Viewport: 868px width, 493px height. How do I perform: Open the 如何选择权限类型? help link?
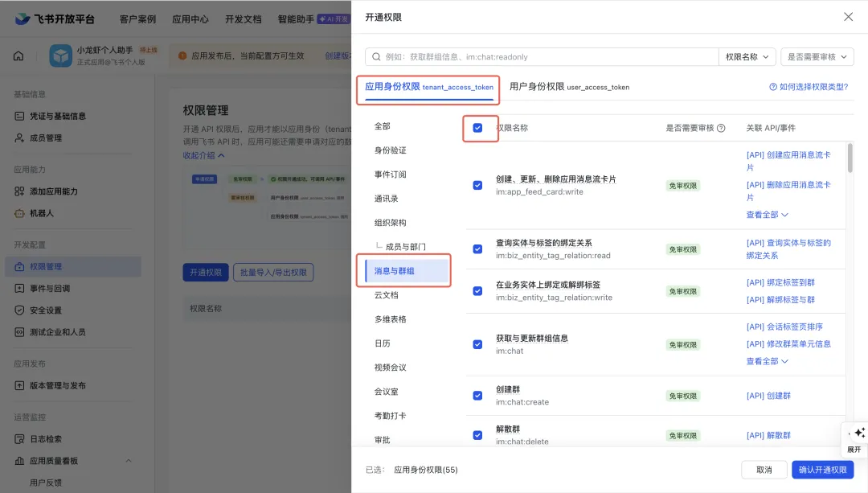click(x=809, y=87)
